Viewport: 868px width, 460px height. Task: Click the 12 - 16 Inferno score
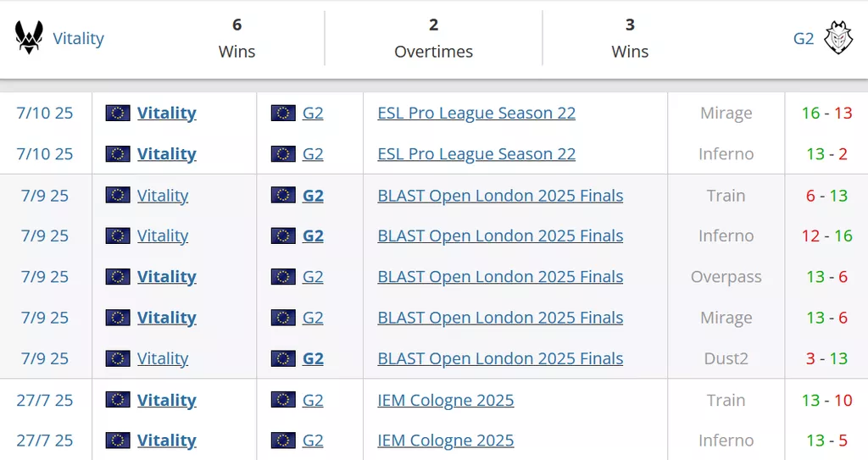[826, 236]
